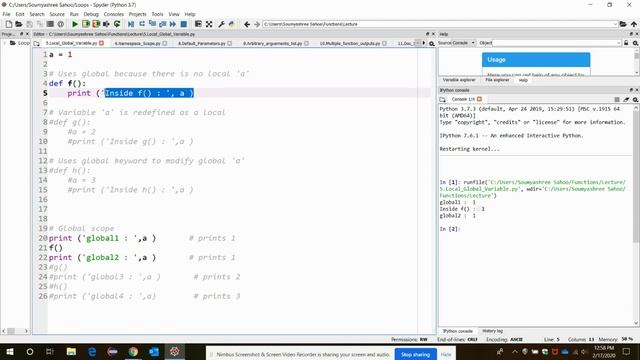The image size is (640, 360).
Task: Open the PYTHONPATH manager
Action: tap(231, 24)
